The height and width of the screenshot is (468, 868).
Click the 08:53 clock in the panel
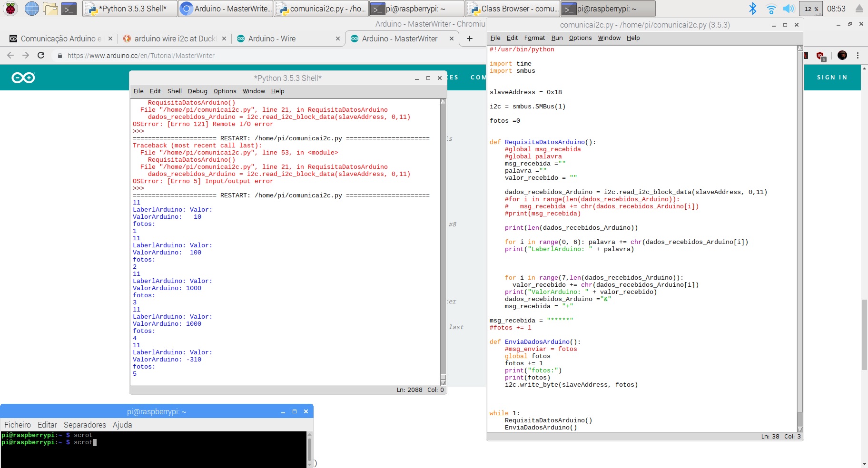pyautogui.click(x=836, y=9)
